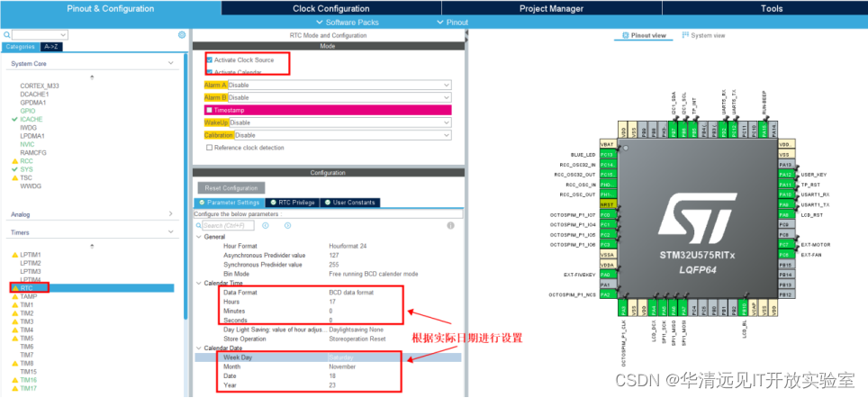Toggle Activate Calendar checkbox
The height and width of the screenshot is (398, 868).
[x=209, y=72]
